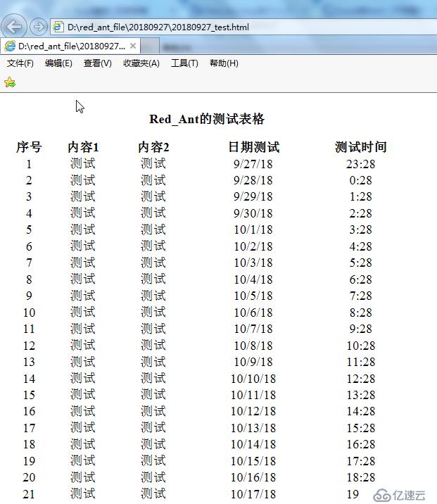Click the date cell 10/12/18
Viewport: 437px width, 504px height.
(x=253, y=411)
